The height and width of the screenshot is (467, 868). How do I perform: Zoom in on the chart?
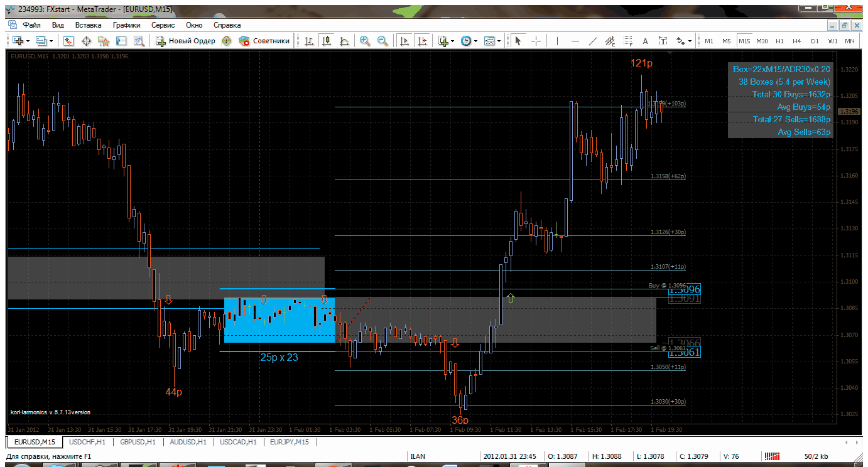point(365,41)
